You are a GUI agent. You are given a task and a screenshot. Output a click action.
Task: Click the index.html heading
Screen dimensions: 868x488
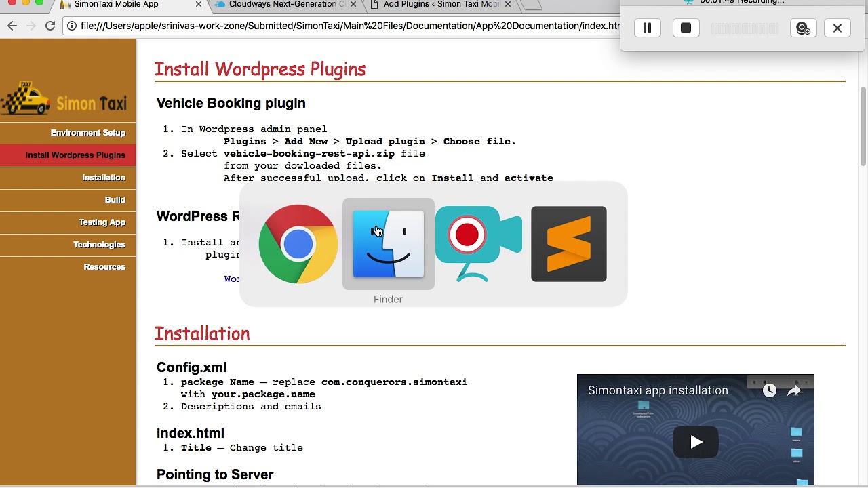[x=191, y=433]
